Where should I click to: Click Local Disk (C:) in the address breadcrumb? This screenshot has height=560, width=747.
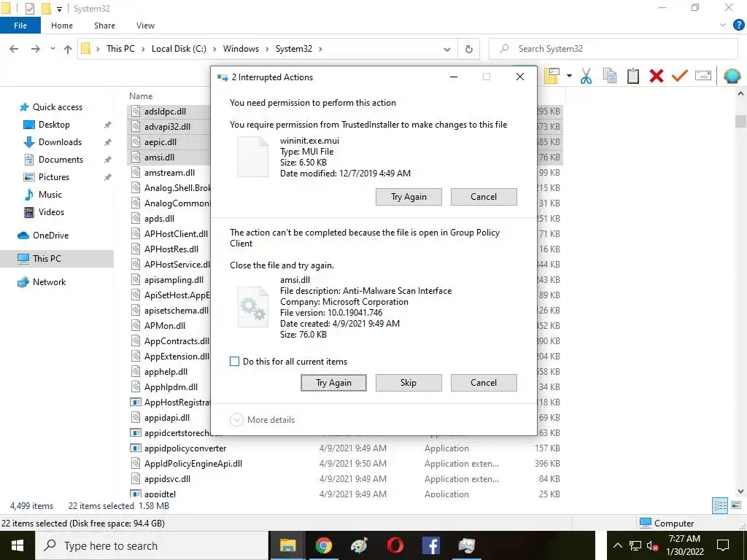[179, 49]
